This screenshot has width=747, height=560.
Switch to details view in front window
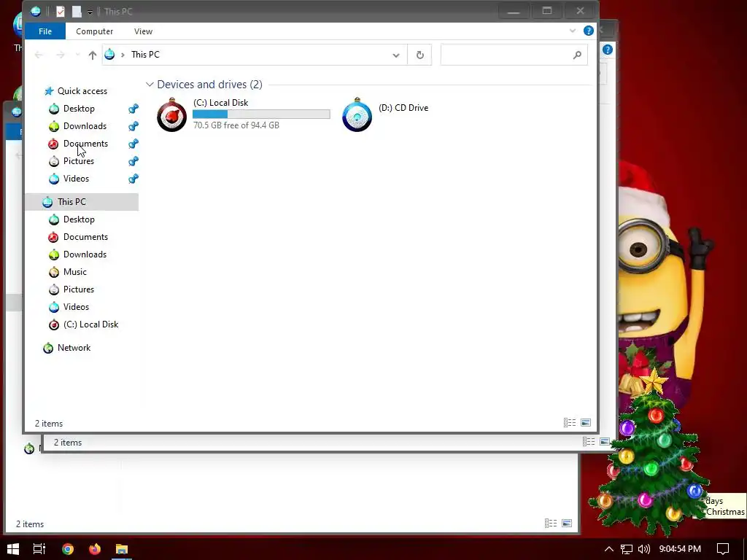click(570, 423)
